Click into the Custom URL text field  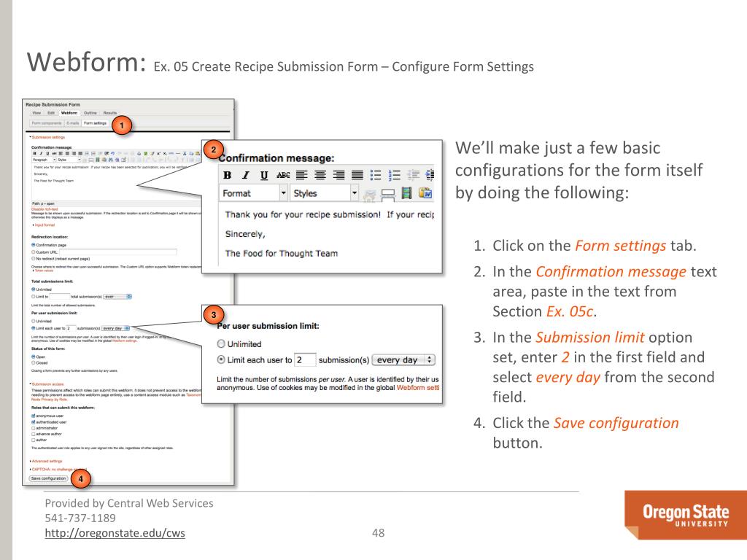117,252
